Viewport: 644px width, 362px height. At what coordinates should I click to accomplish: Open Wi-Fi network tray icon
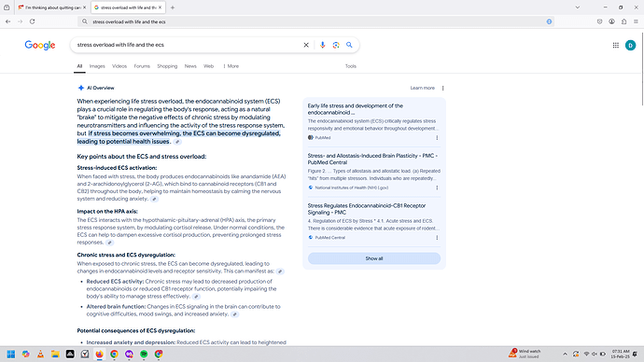tap(586, 354)
